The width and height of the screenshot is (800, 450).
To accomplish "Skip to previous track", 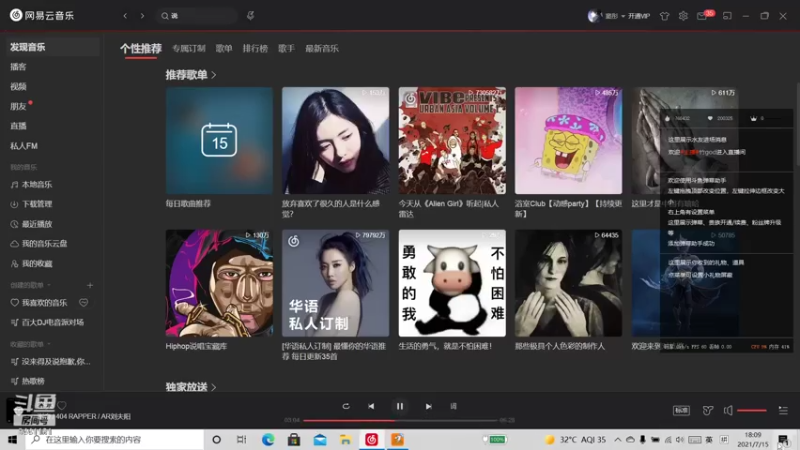I will [x=371, y=406].
